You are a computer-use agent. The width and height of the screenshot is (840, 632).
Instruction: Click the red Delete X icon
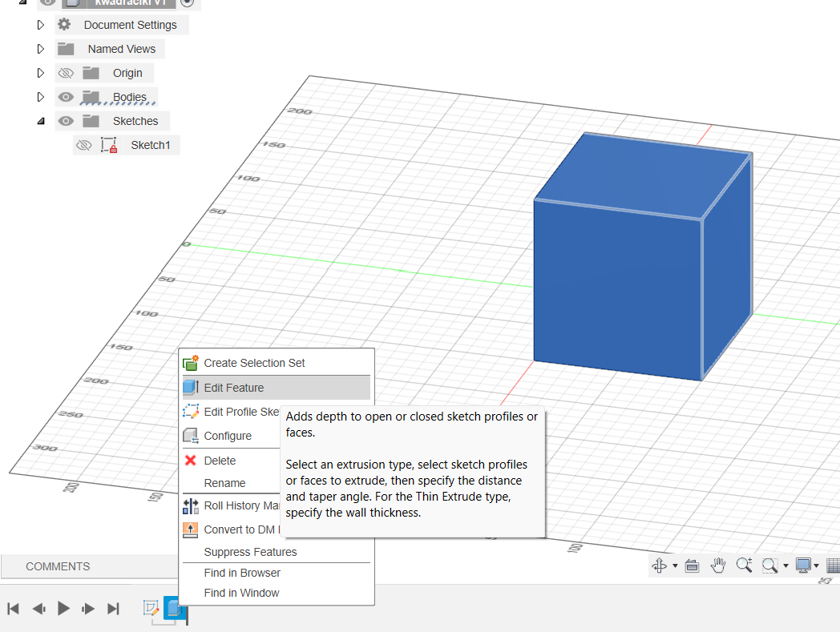click(190, 460)
